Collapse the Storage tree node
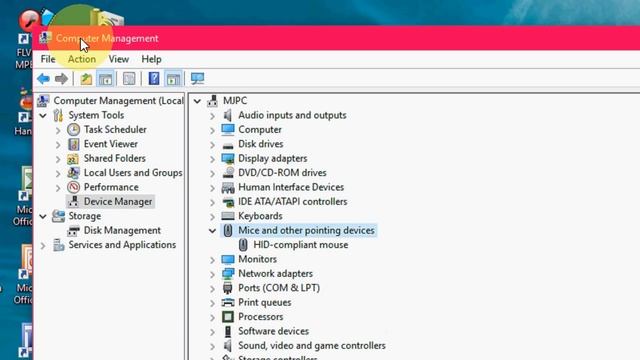The width and height of the screenshot is (640, 360). (43, 216)
